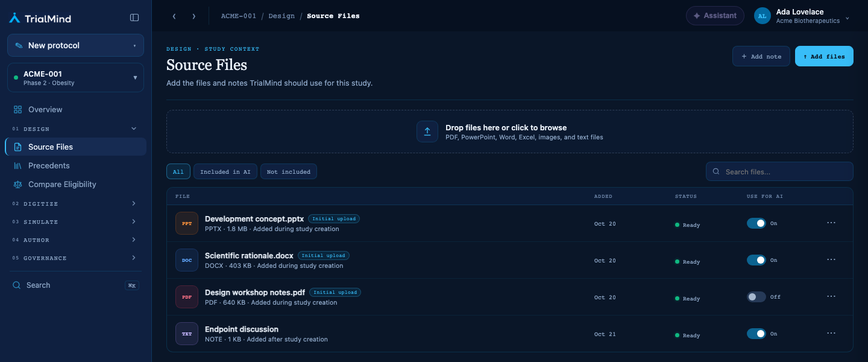Viewport: 868px width, 362px height.
Task: Go forward with the right chevron
Action: click(x=193, y=16)
